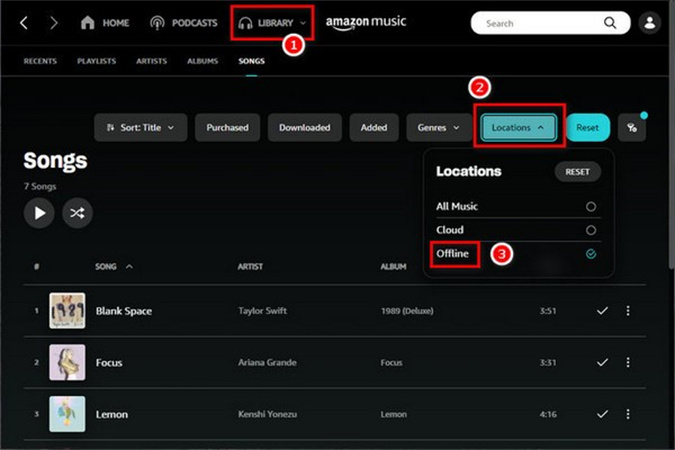
Task: Switch to the Albums tab
Action: click(x=202, y=61)
